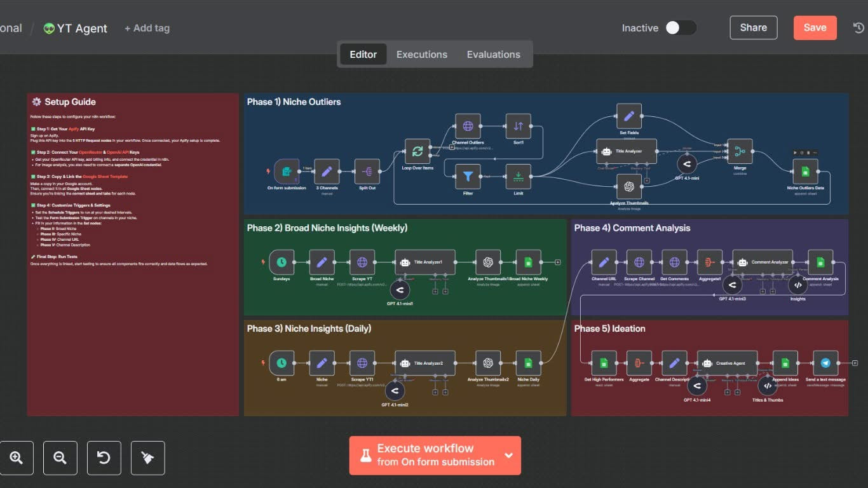
Task: Select the GPT 4.1-mini4 model node
Action: pos(696,385)
